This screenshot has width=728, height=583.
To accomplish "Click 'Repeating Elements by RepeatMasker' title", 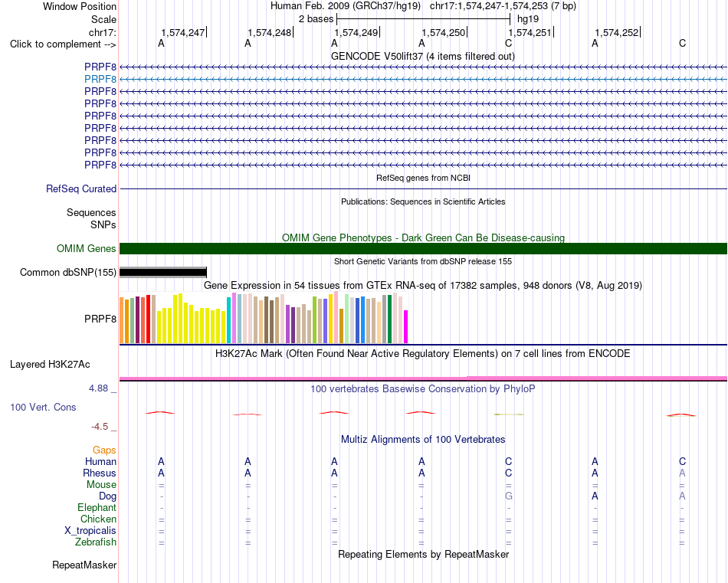I will coord(423,554).
